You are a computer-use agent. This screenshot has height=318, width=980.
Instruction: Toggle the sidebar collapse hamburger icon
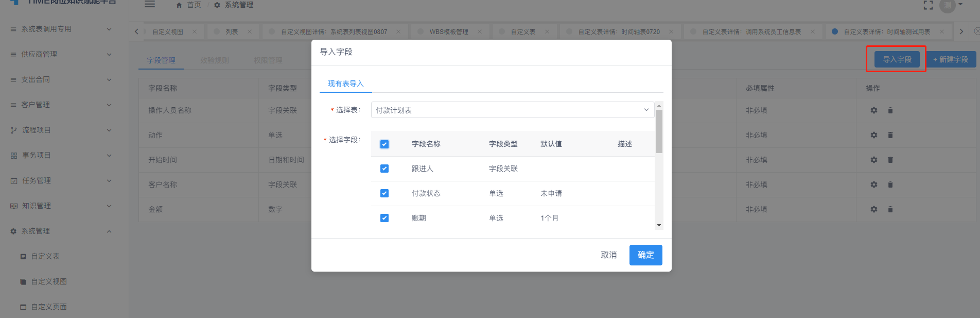[x=150, y=4]
